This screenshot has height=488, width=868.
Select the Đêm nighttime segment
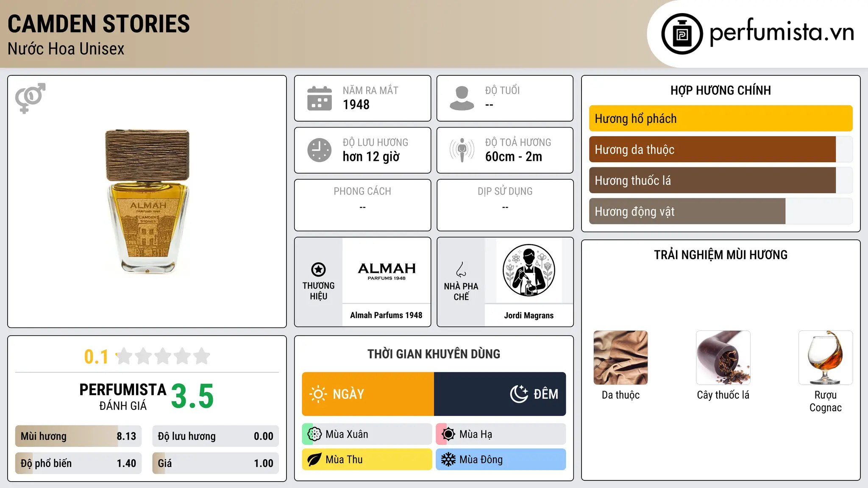[x=500, y=394]
